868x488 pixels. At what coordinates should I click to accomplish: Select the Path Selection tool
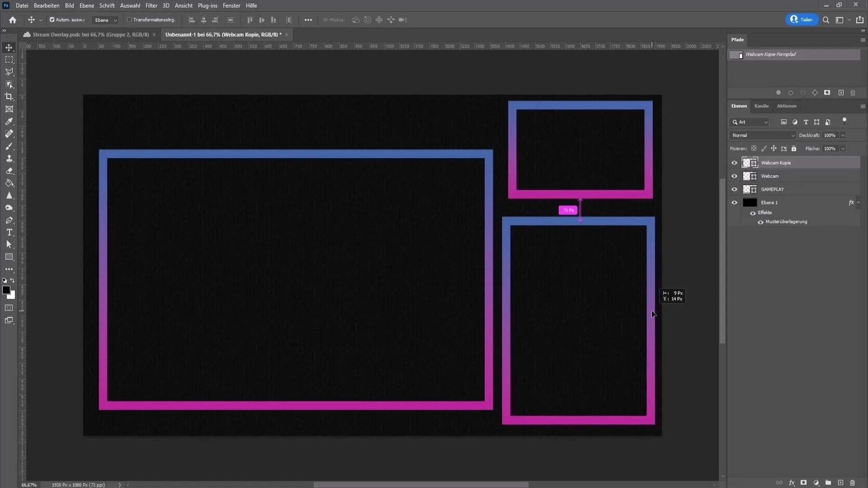pos(9,244)
